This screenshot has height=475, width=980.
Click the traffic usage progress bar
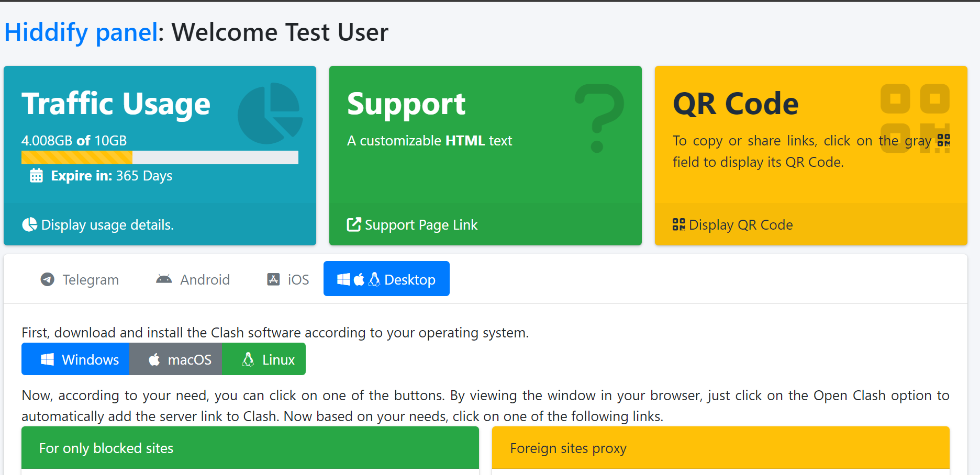[x=160, y=157]
